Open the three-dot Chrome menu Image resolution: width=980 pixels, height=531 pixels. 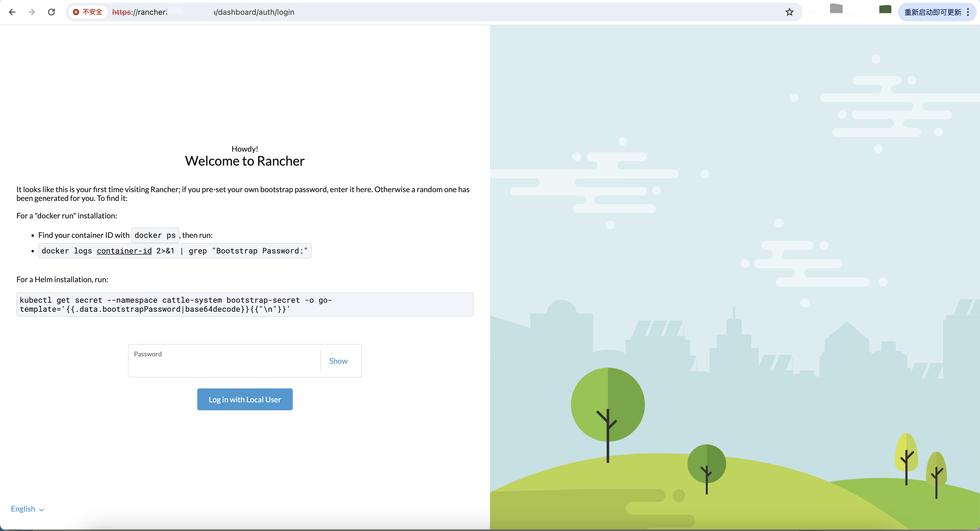968,12
